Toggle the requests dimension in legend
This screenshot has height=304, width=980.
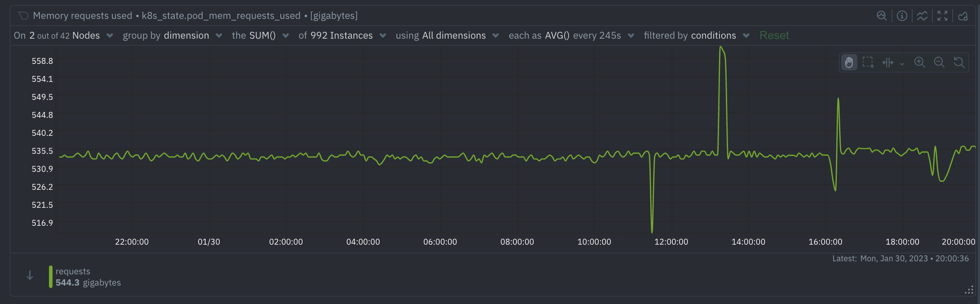click(x=73, y=272)
